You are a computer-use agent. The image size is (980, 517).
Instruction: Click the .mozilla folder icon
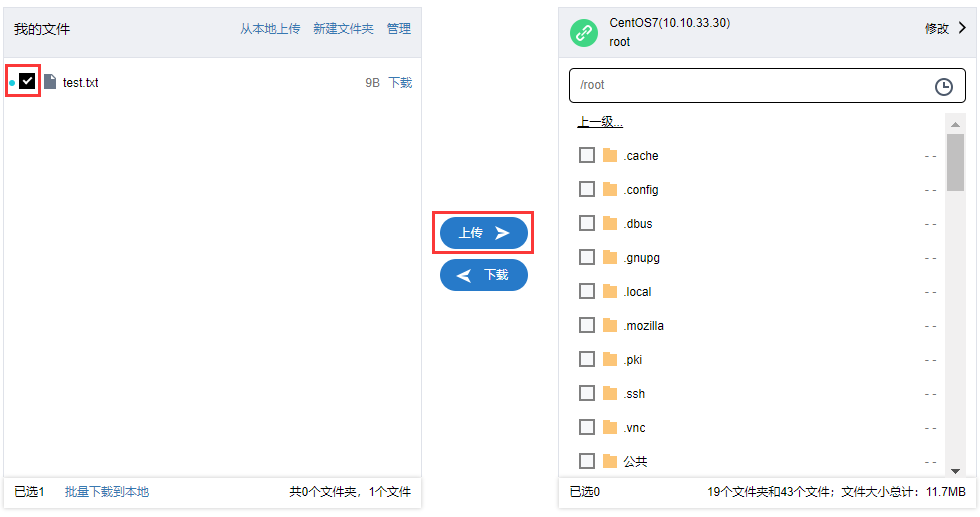click(x=610, y=325)
